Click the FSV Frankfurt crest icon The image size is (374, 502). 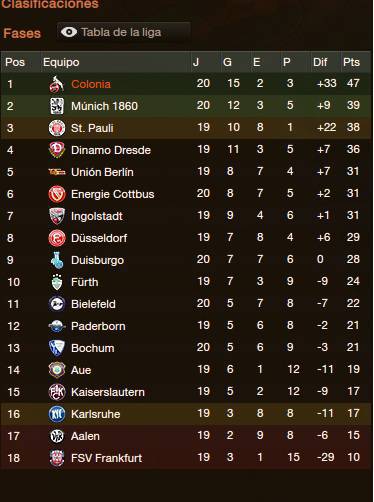click(x=57, y=458)
